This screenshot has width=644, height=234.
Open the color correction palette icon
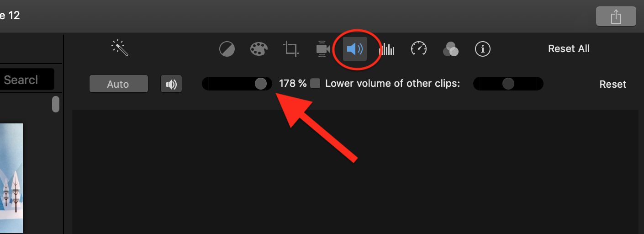(259, 49)
